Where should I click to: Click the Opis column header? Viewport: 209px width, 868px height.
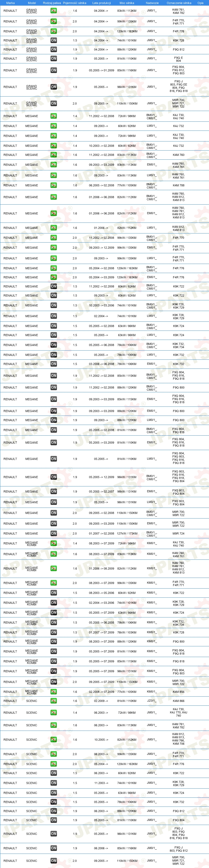[x=201, y=3]
